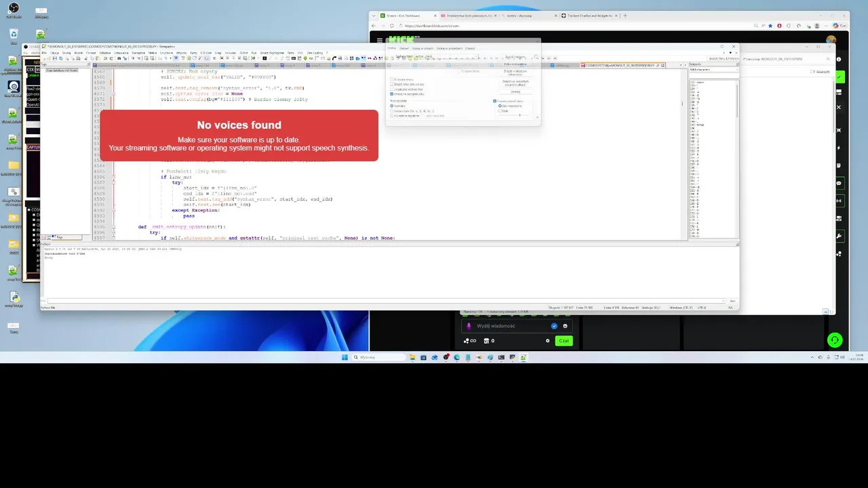Image resolution: width=868 pixels, height=488 pixels.
Task: Switch to Szukaj w projektach tab
Action: click(450, 48)
